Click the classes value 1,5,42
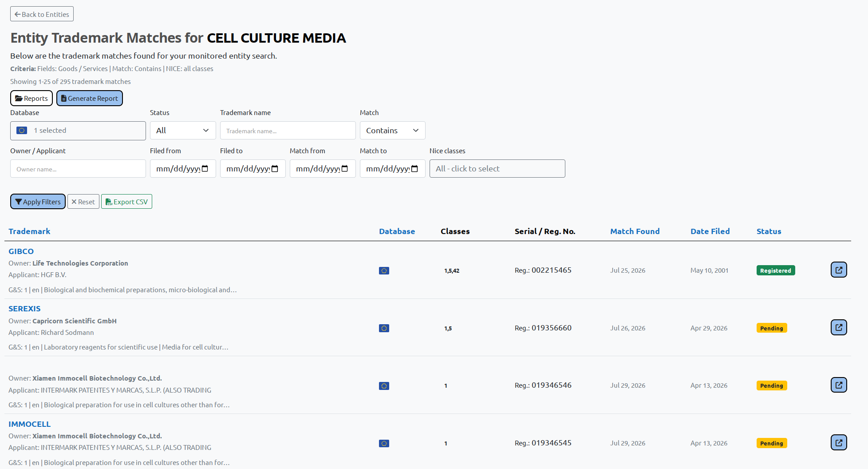Viewport: 868px width, 469px height. coord(452,270)
